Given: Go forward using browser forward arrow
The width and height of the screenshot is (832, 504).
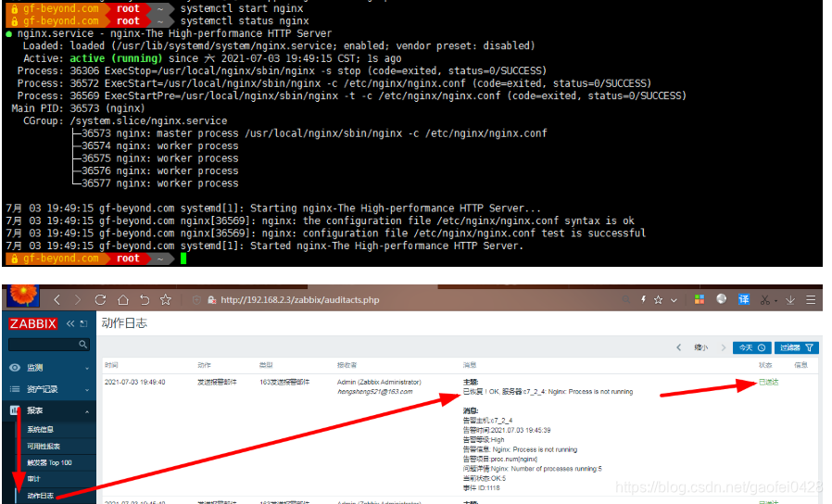Looking at the screenshot, I should pyautogui.click(x=78, y=300).
